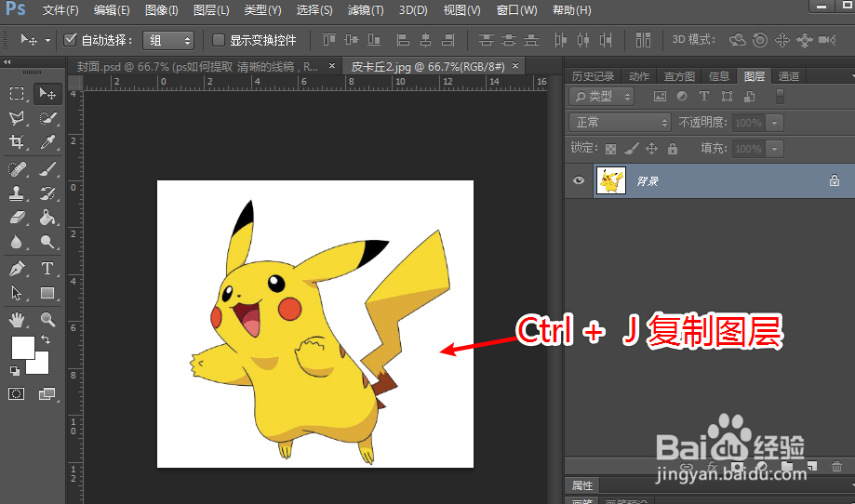
Task: Select the Eraser tool
Action: (17, 218)
